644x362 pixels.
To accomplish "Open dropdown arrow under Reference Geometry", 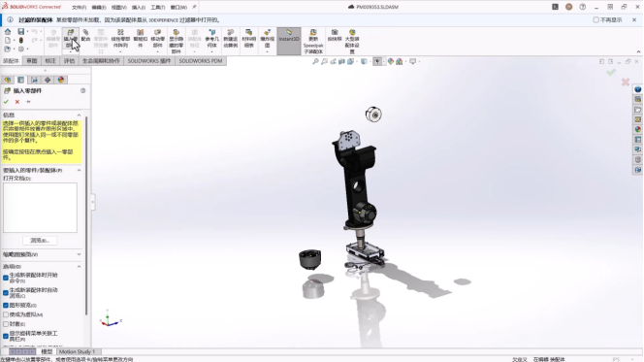I will pos(212,52).
